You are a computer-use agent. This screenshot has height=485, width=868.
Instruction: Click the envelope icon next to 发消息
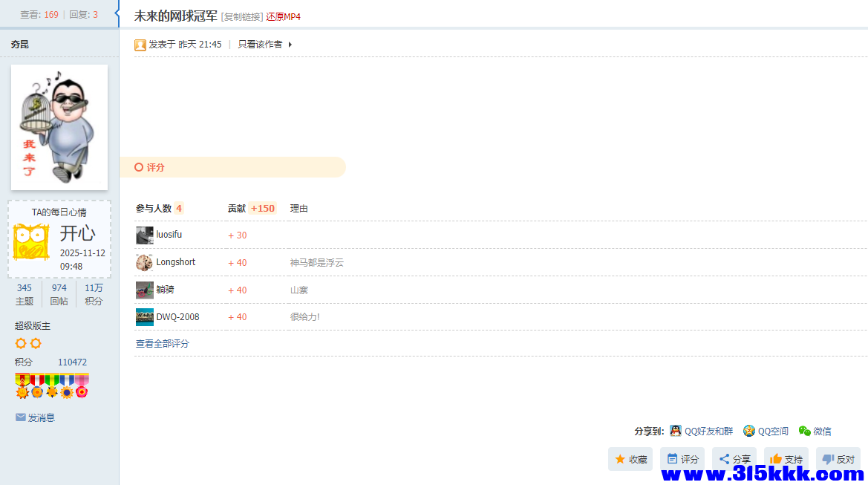(20, 417)
